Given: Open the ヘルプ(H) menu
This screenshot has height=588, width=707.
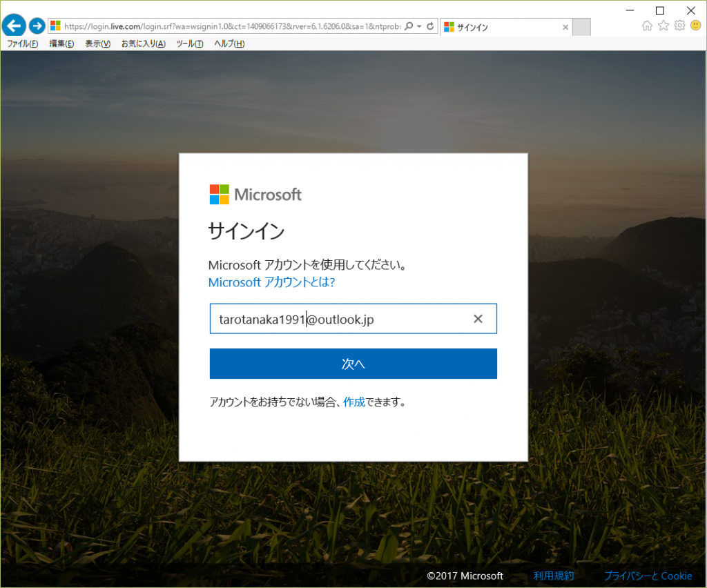Looking at the screenshot, I should point(229,43).
